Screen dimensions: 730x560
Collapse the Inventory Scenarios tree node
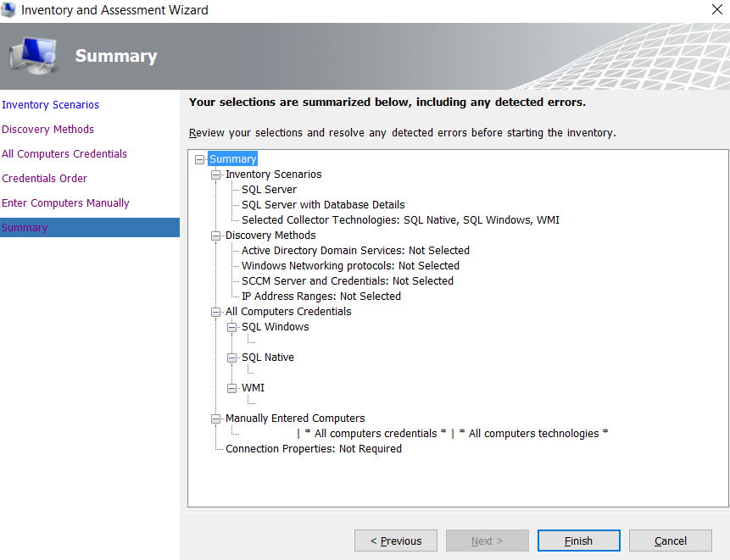pos(216,175)
